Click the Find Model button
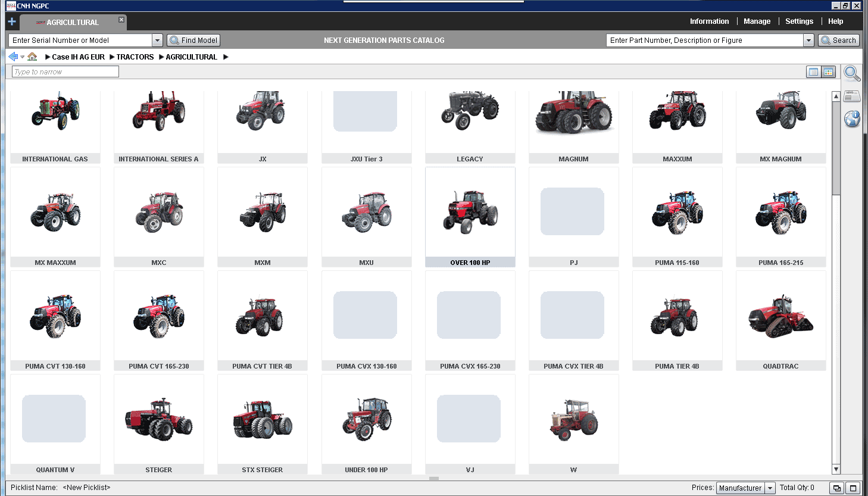Image resolution: width=868 pixels, height=496 pixels. 193,40
